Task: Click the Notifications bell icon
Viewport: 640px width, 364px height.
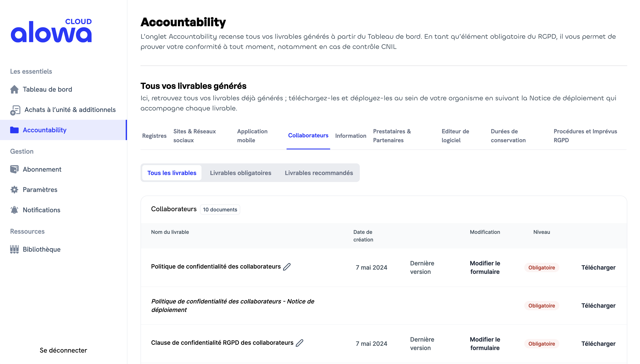Action: pos(14,210)
